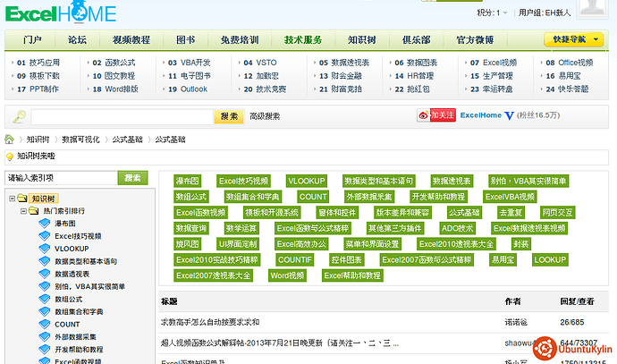617x364 pixels.
Task: Open the 高级搜索 link
Action: (x=265, y=116)
